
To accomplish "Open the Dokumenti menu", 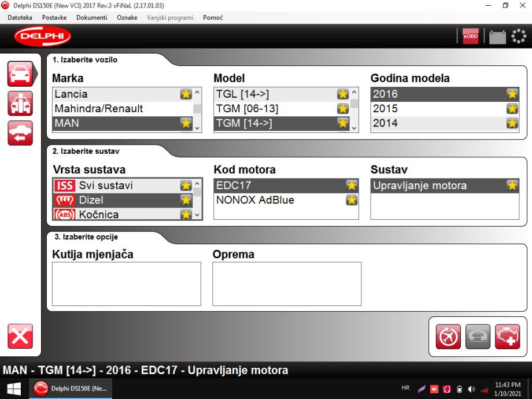I will 91,18.
